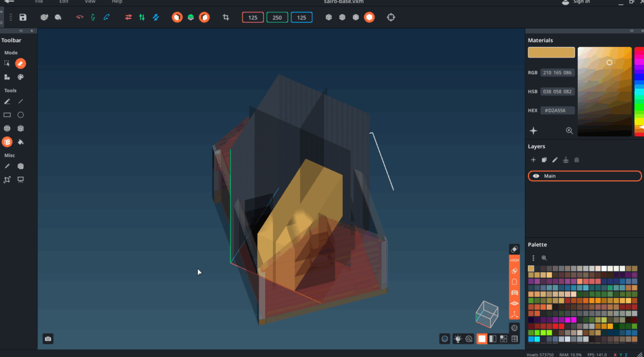
Task: Edit the RGB value field
Action: coord(558,73)
